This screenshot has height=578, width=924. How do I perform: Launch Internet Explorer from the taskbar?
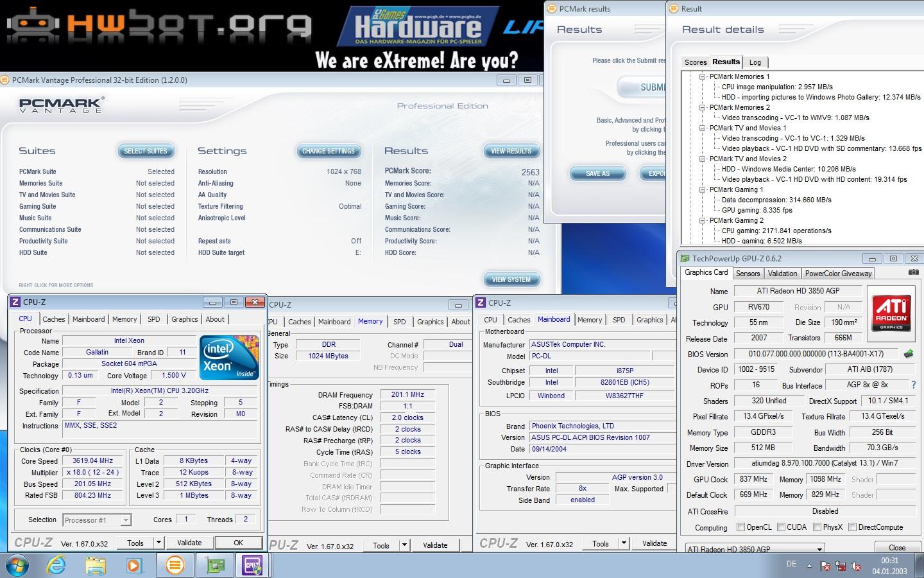coord(57,566)
